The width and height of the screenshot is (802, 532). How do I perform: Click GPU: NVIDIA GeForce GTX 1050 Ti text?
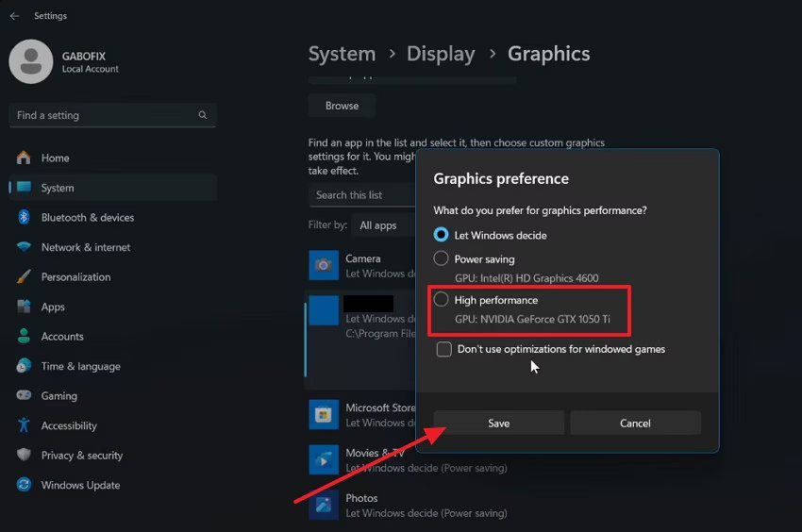(532, 319)
